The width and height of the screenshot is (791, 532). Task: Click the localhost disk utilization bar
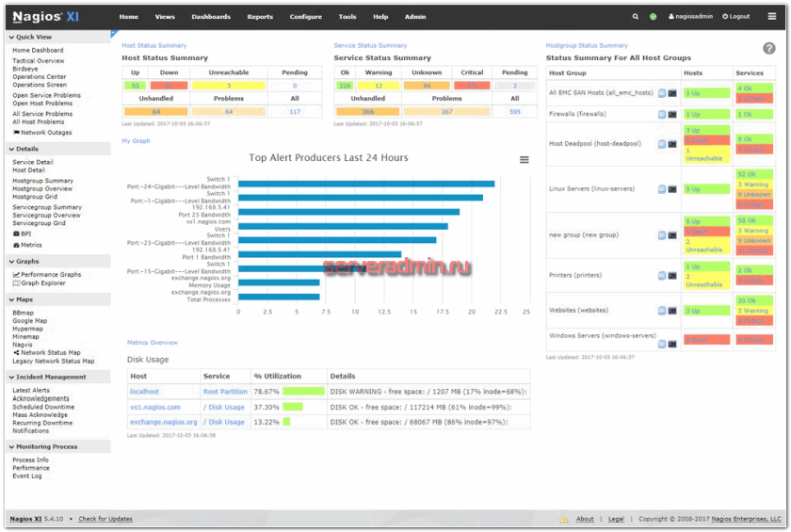tap(303, 392)
